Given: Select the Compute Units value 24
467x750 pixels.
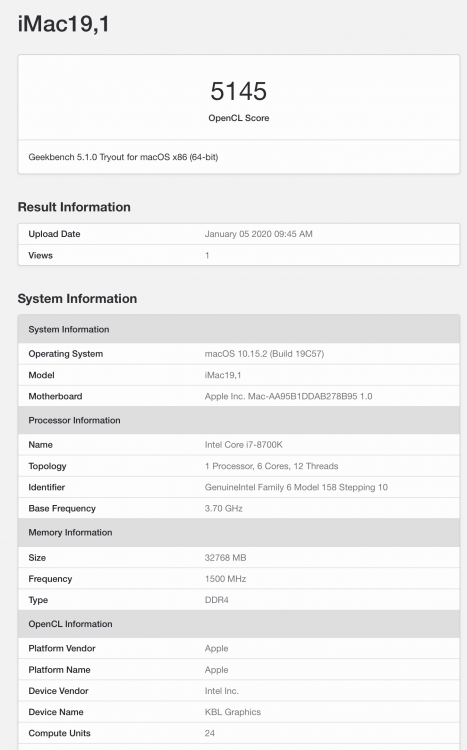Looking at the screenshot, I should tap(210, 733).
